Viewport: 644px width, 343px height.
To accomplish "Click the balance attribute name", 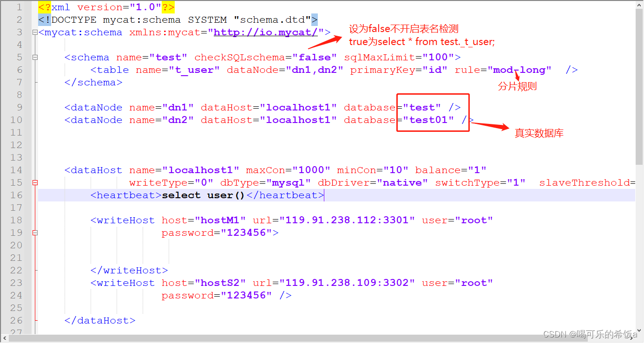I will tap(438, 170).
